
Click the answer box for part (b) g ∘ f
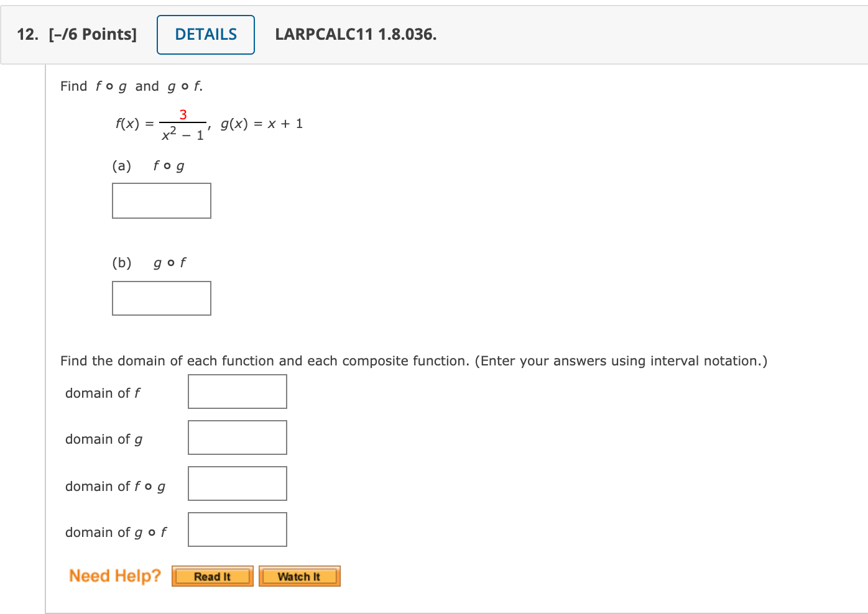[161, 298]
